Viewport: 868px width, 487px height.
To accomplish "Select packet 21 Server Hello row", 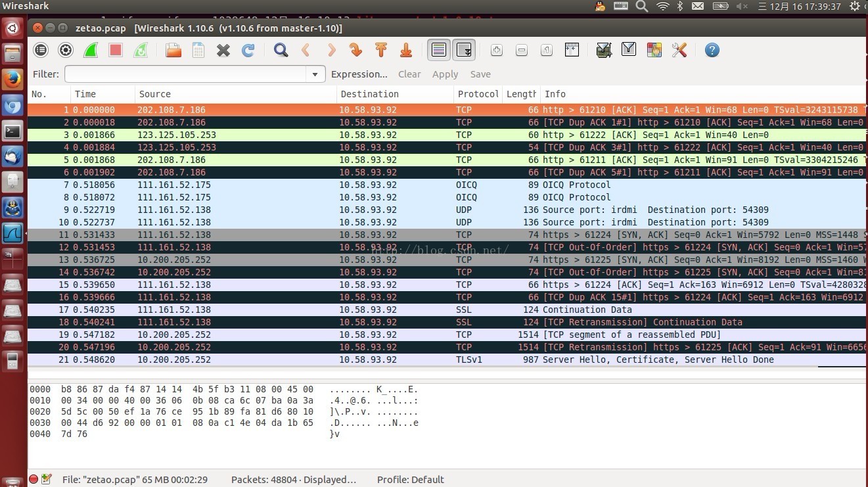I will [447, 359].
